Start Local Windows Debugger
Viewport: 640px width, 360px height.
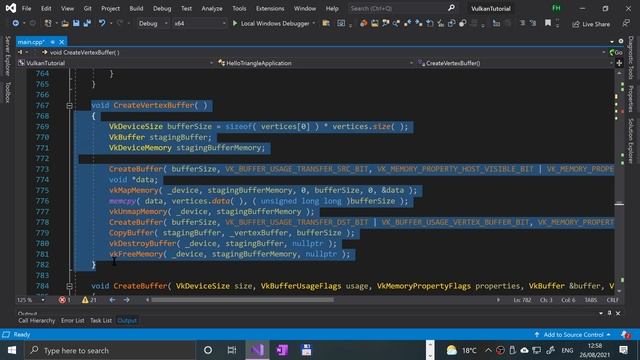click(271, 24)
